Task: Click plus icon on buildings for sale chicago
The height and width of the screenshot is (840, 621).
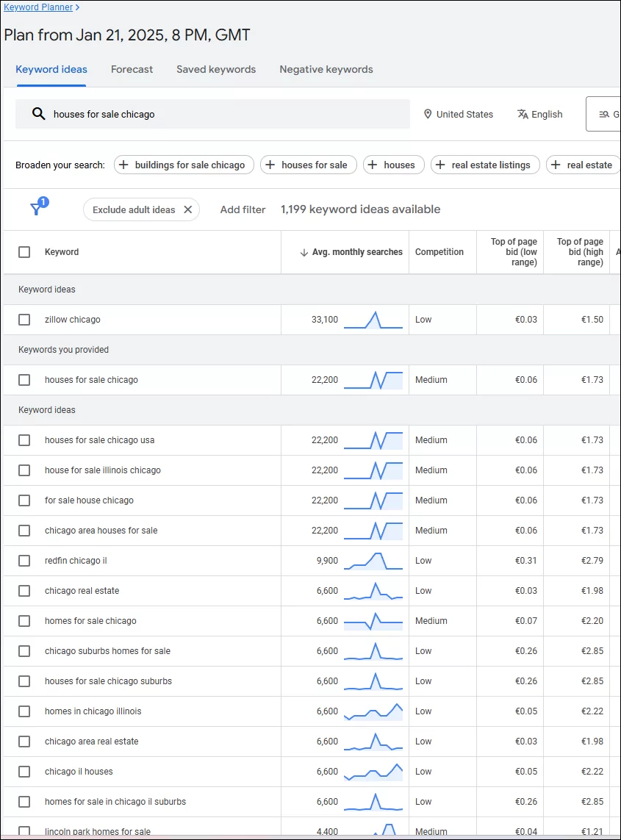Action: (123, 165)
